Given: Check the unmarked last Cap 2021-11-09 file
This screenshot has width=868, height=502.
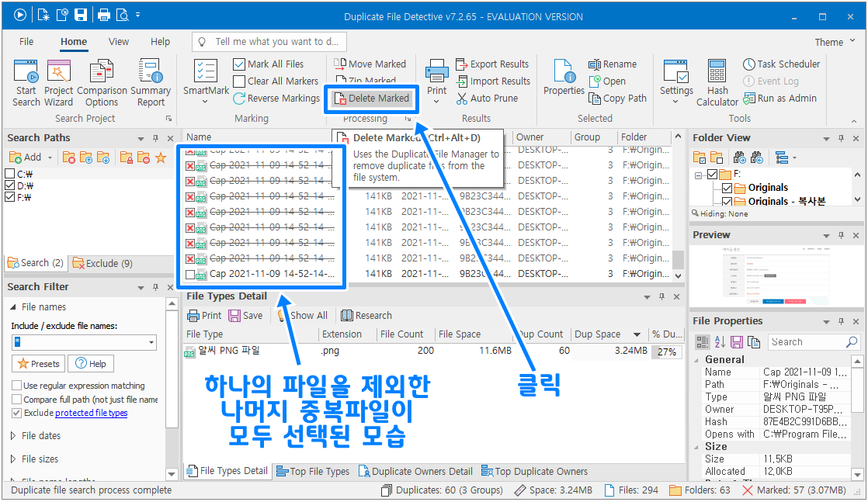Looking at the screenshot, I should point(190,274).
